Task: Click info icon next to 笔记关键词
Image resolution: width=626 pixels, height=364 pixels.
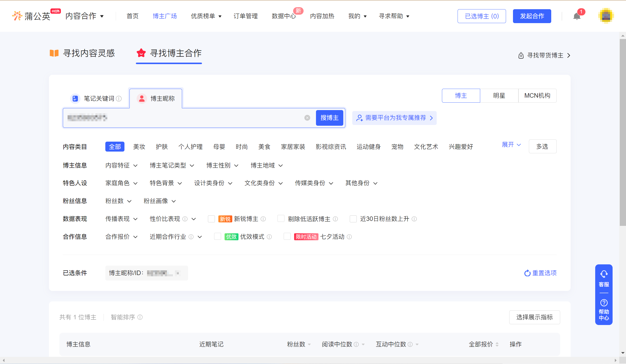Action: (x=119, y=99)
